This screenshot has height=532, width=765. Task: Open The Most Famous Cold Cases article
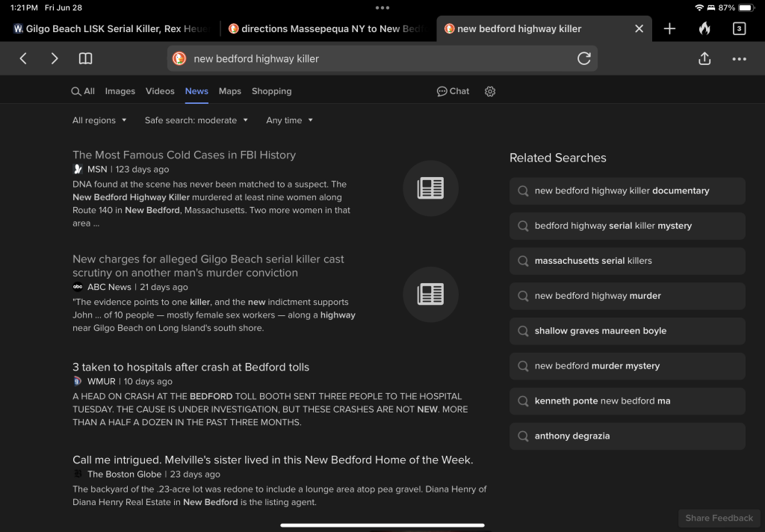pyautogui.click(x=184, y=155)
